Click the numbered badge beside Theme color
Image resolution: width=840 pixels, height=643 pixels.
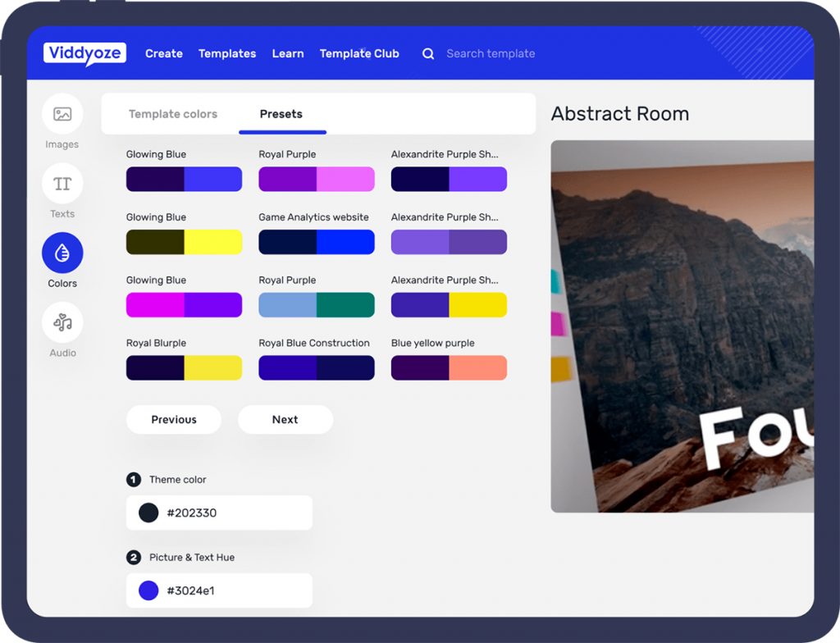[x=134, y=480]
